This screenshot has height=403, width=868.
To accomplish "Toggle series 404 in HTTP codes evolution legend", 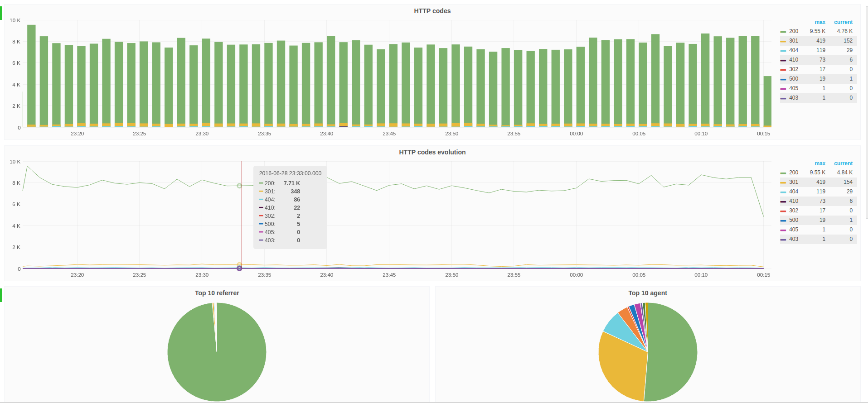I will [x=793, y=192].
